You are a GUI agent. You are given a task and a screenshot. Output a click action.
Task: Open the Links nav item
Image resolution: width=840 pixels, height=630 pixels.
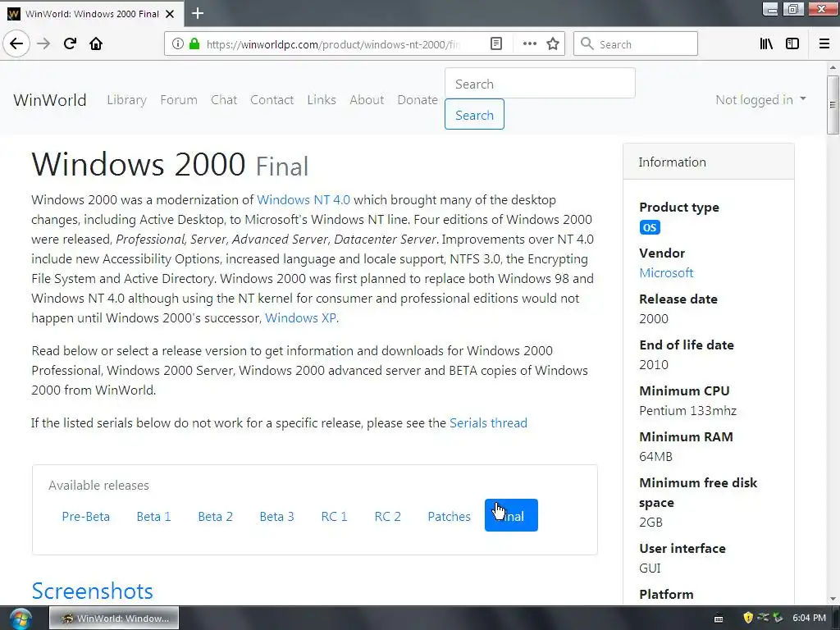pyautogui.click(x=322, y=99)
